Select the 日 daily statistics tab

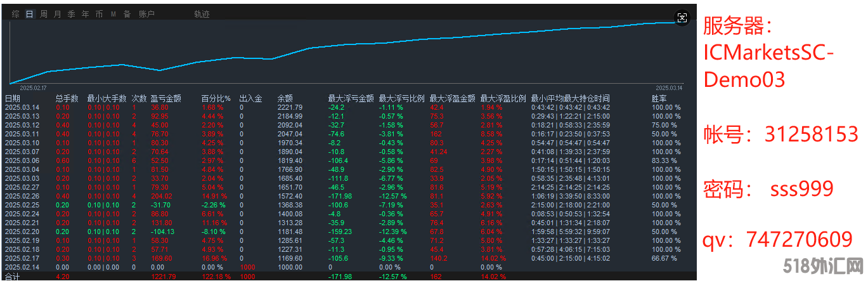pyautogui.click(x=29, y=14)
